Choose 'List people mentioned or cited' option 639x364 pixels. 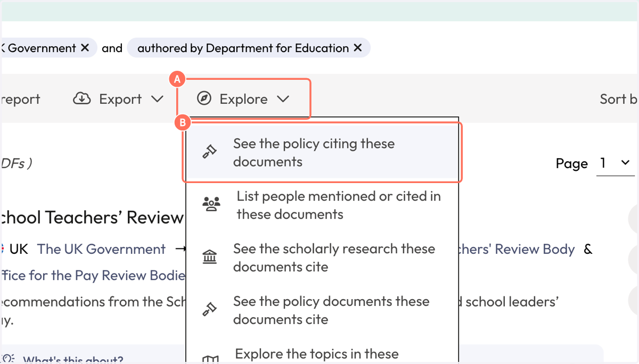322,205
